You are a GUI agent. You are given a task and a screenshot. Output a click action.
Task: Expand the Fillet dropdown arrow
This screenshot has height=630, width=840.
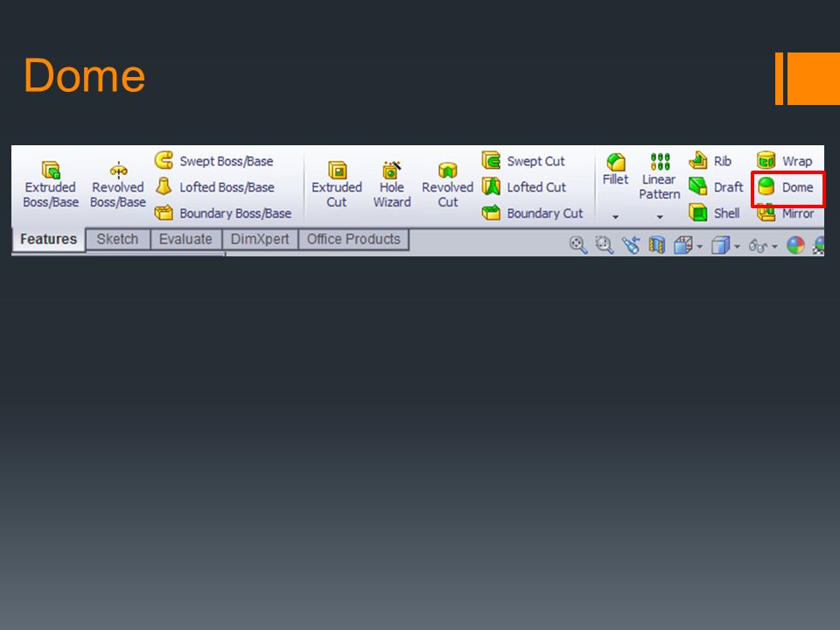pyautogui.click(x=615, y=217)
